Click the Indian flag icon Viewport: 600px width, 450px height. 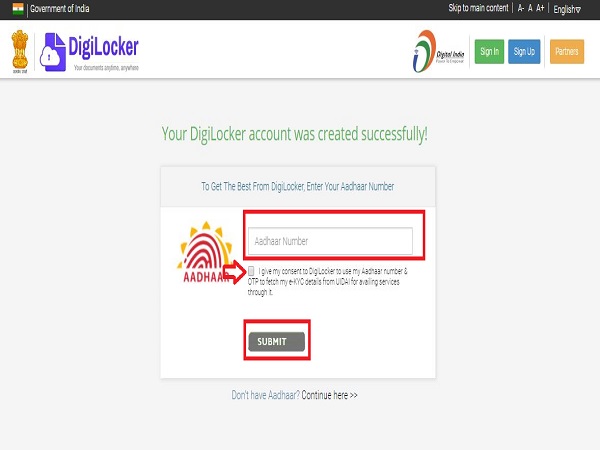tap(18, 8)
